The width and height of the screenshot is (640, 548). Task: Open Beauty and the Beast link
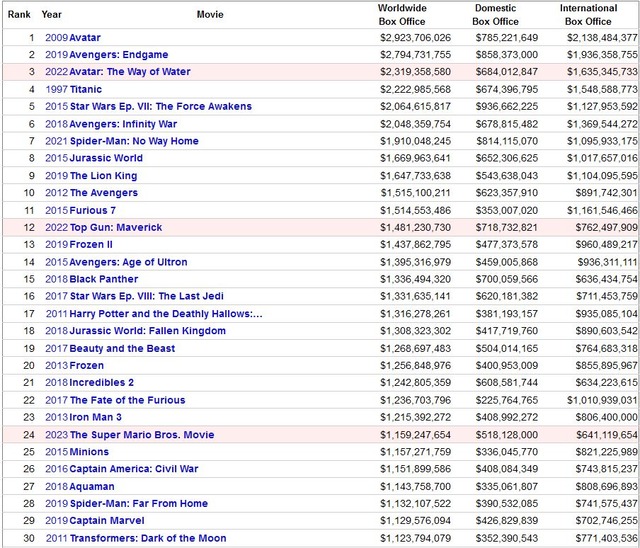[x=122, y=348]
